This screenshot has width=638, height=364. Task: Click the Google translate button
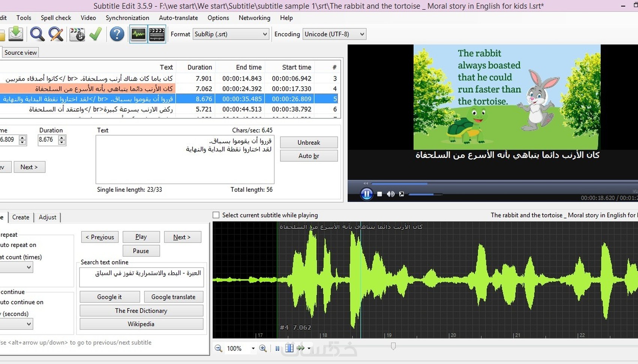[x=173, y=297]
